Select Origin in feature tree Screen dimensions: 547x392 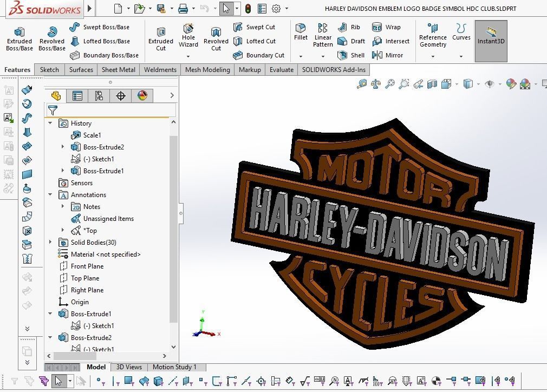[80, 302]
